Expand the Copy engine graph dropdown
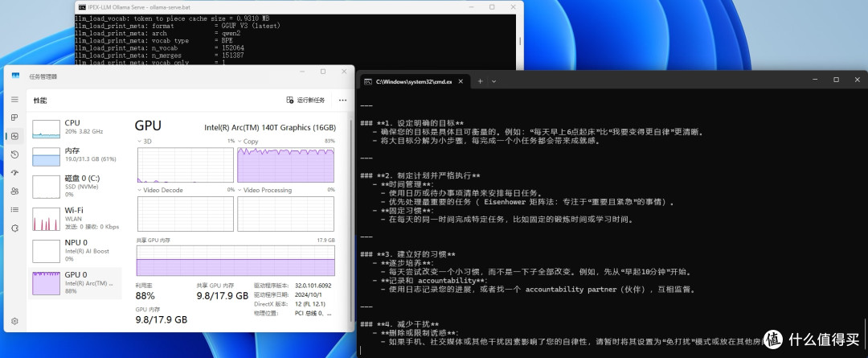868x358 pixels. [x=240, y=142]
